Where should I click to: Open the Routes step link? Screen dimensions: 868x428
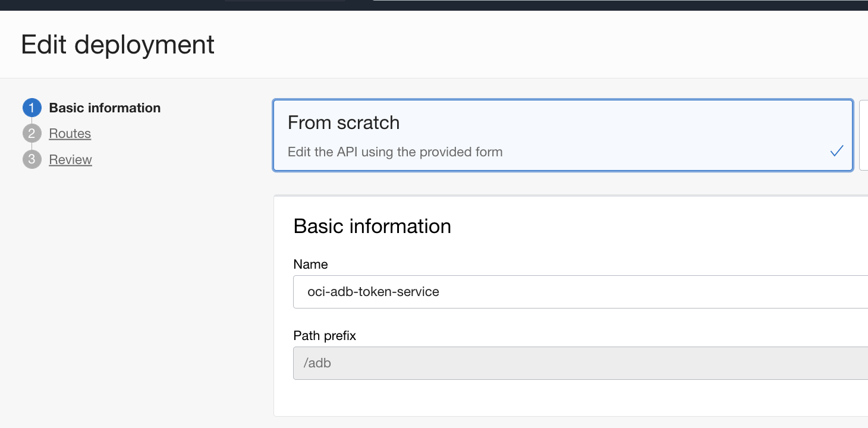pyautogui.click(x=70, y=133)
